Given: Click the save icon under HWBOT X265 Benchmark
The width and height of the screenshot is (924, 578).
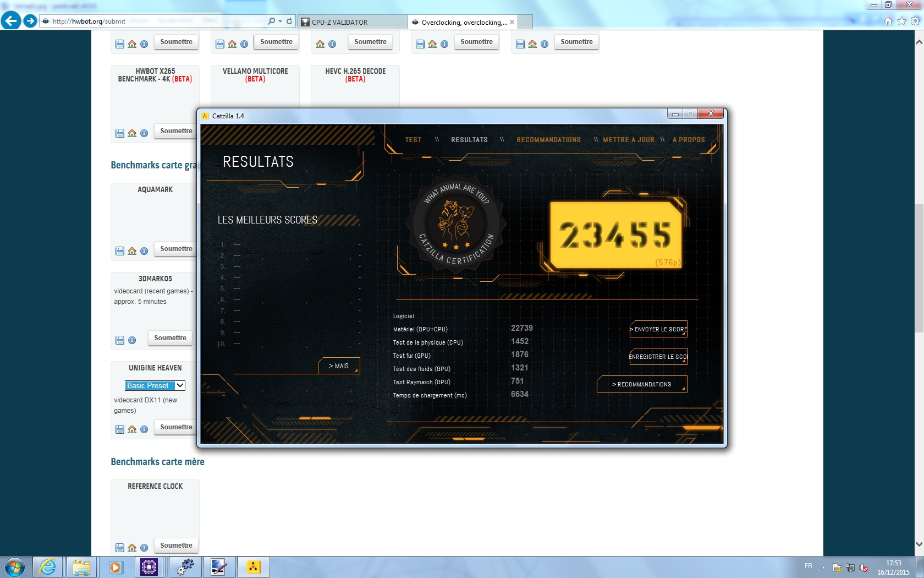Looking at the screenshot, I should click(x=120, y=133).
